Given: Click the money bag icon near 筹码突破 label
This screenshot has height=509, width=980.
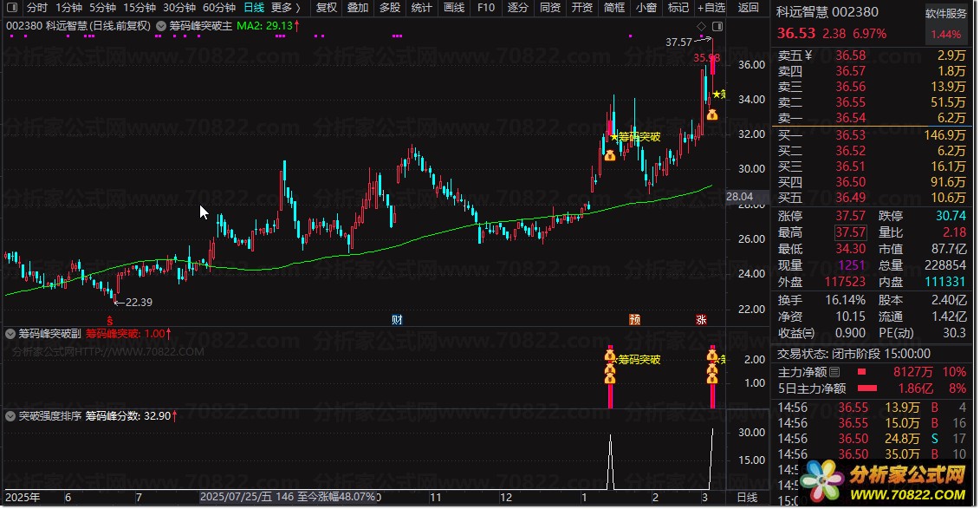Looking at the screenshot, I should (x=610, y=155).
